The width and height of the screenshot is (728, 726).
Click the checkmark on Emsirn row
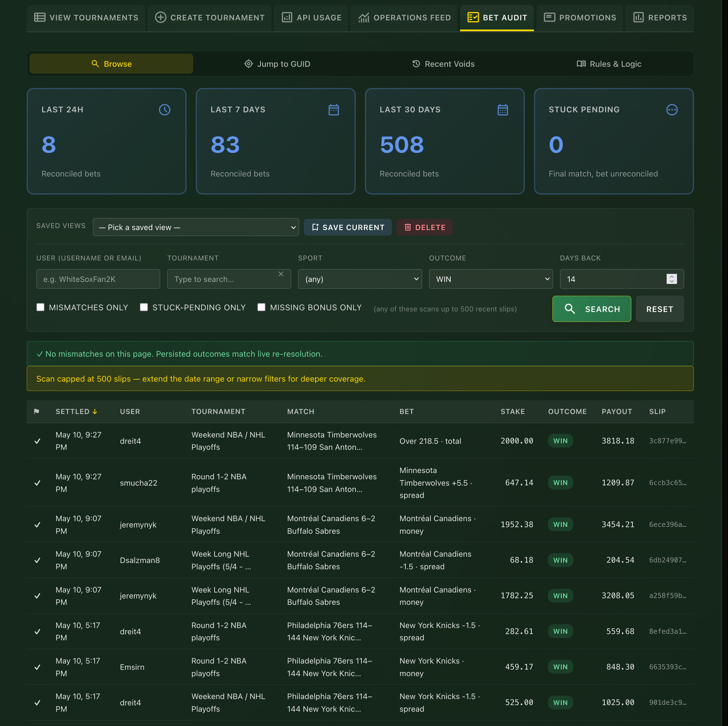pos(37,667)
